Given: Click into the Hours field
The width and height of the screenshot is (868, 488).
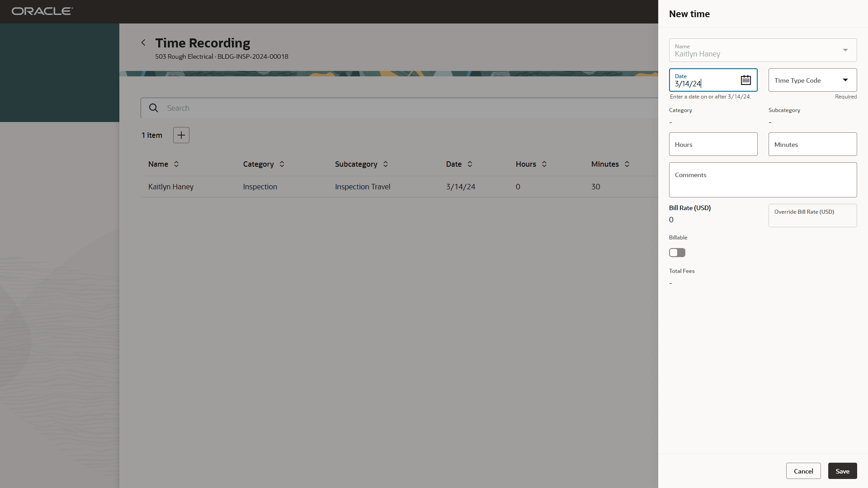Looking at the screenshot, I should [713, 145].
